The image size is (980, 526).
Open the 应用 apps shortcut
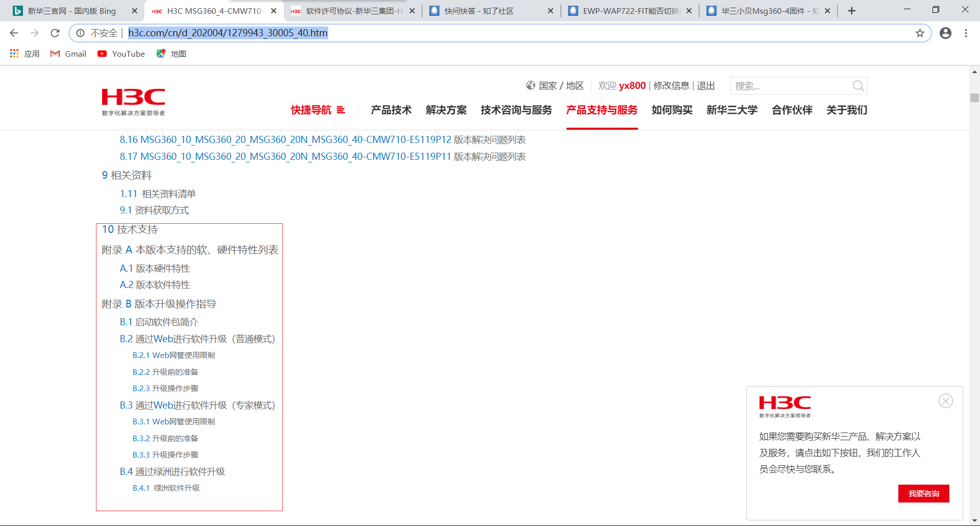24,54
